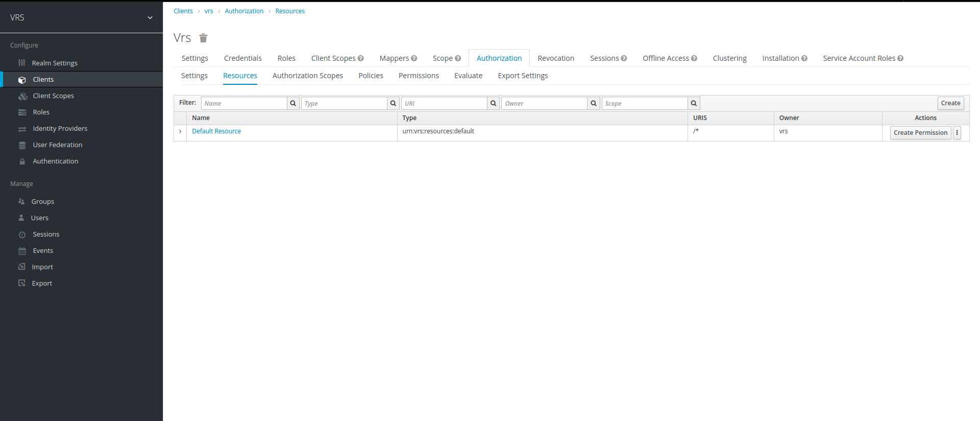Expand the Default Resource row details
This screenshot has height=421, width=980.
[180, 132]
